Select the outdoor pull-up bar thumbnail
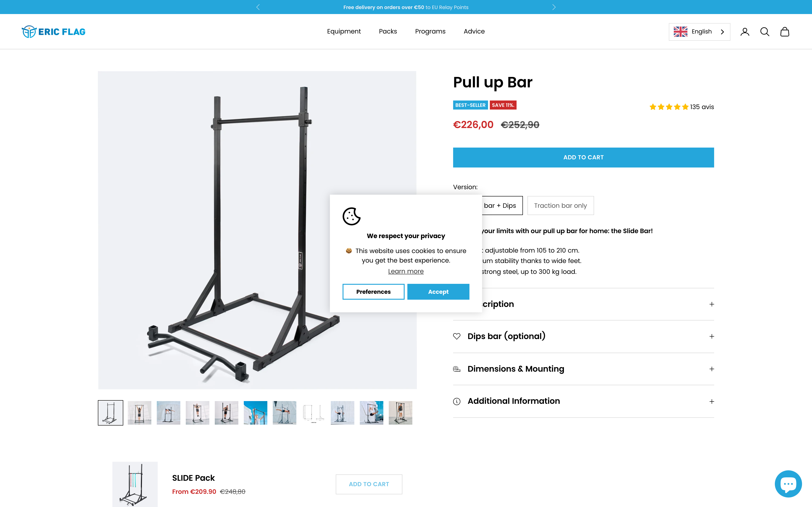The width and height of the screenshot is (812, 507). coord(255,412)
